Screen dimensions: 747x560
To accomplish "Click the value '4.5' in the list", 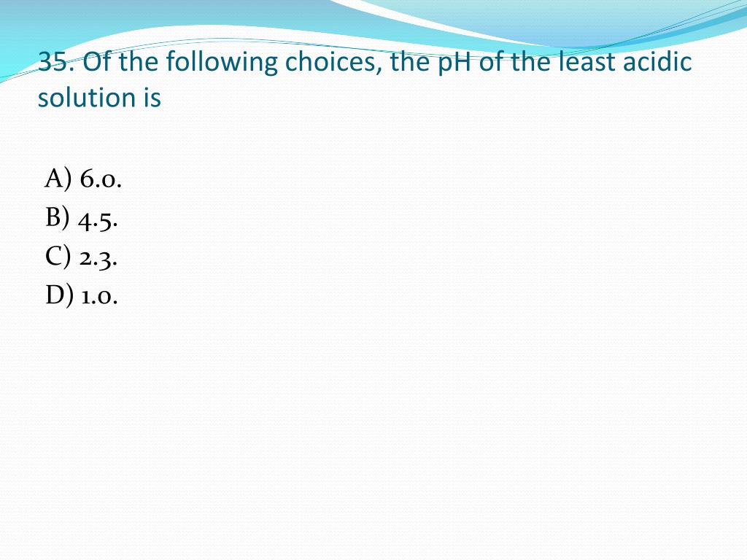I will click(98, 220).
